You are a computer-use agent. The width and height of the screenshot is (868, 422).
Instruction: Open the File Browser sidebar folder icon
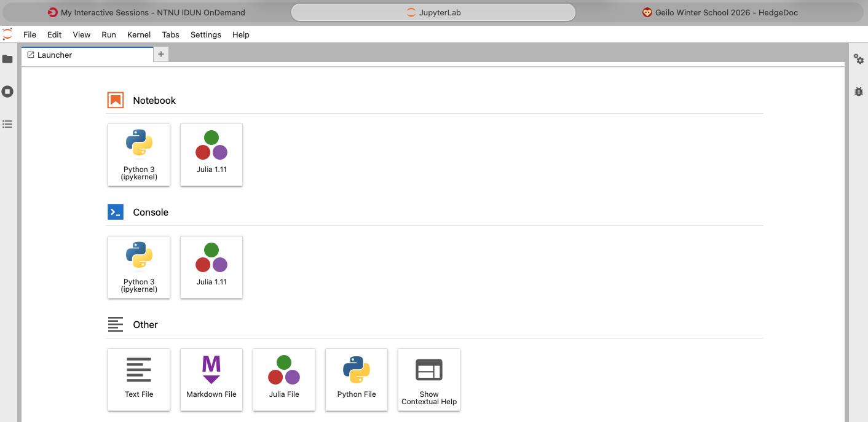click(x=7, y=59)
